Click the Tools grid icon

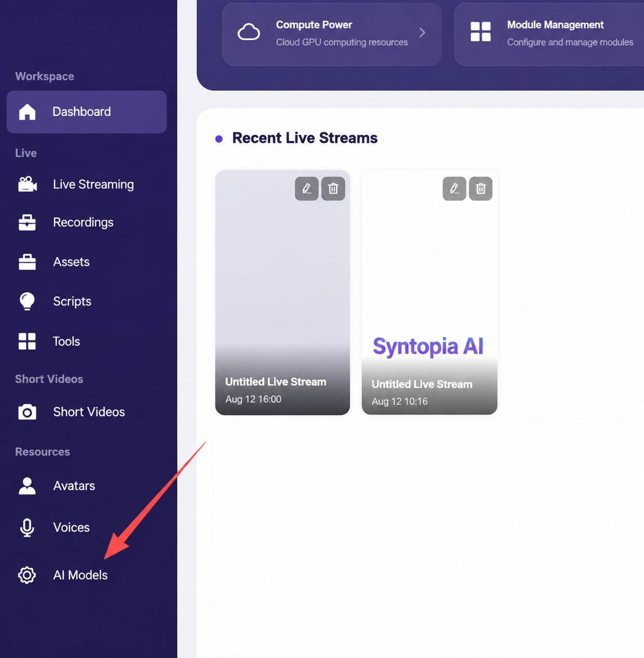(27, 341)
